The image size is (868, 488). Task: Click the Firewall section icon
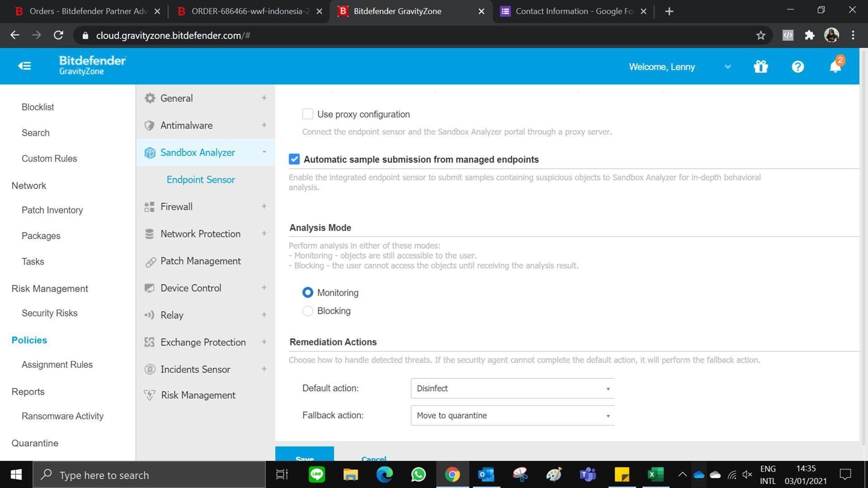pos(149,207)
